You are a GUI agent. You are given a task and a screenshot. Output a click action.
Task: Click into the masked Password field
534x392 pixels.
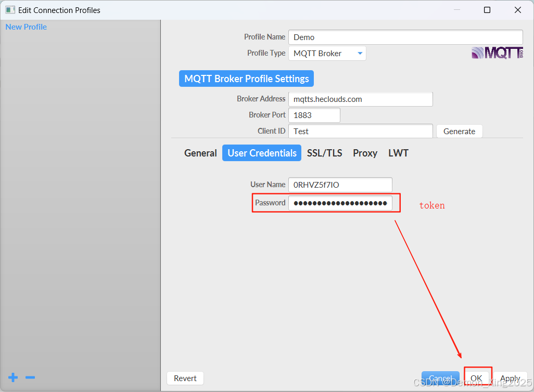click(340, 203)
